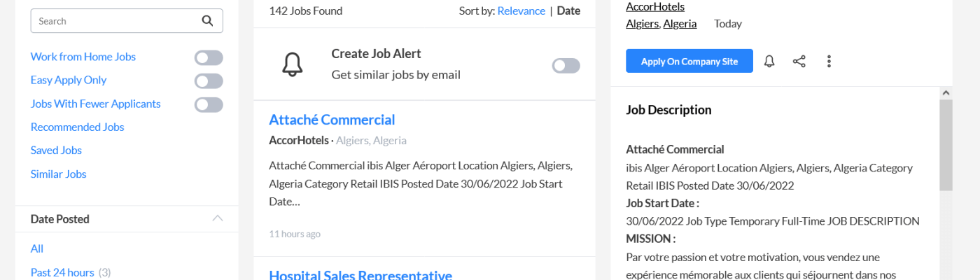This screenshot has height=280, width=980.
Task: Turn on Easy Apply Only switch
Action: pos(209,81)
